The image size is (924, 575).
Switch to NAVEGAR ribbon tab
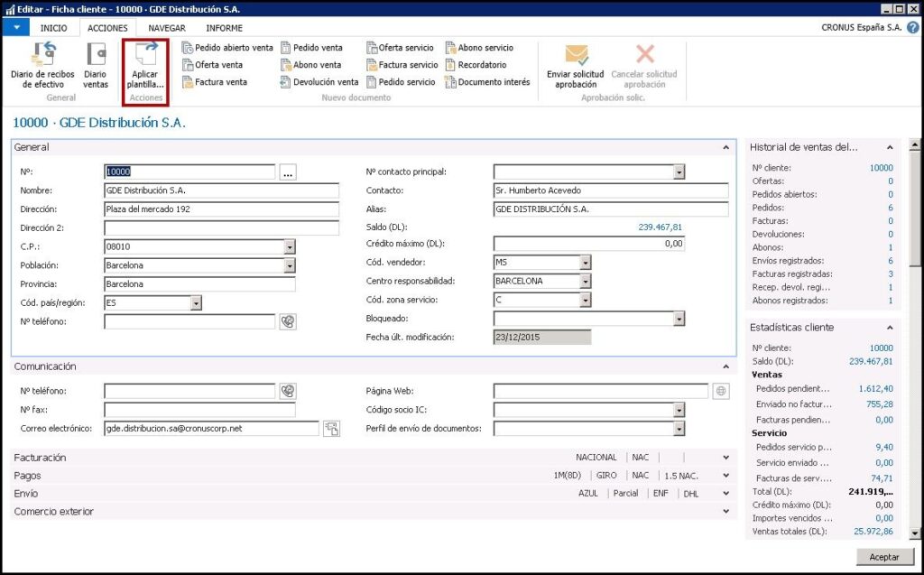coord(166,28)
